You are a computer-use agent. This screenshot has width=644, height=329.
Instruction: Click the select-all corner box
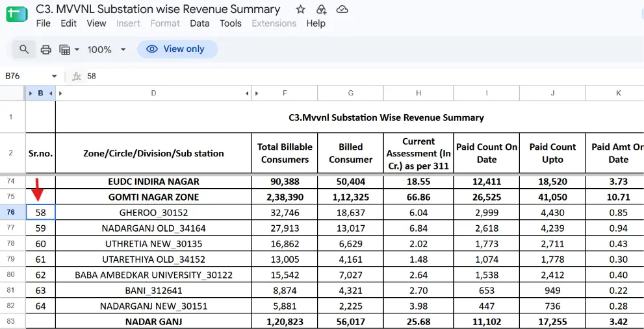13,93
